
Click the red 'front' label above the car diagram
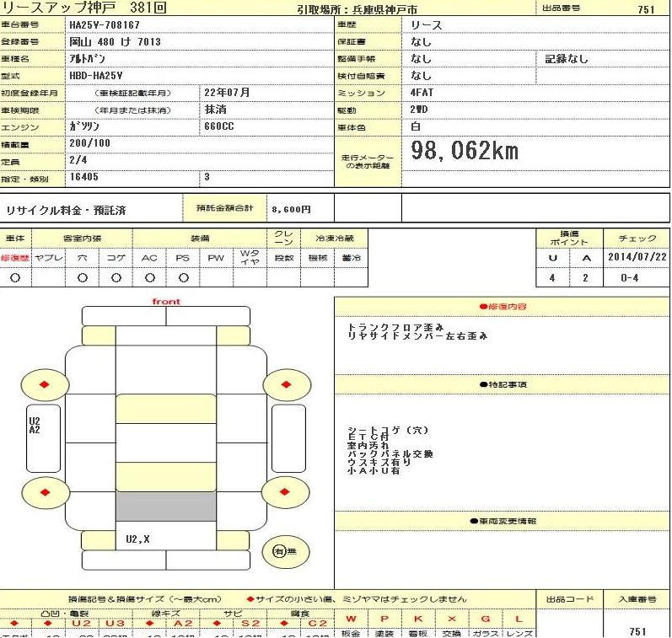point(165,302)
